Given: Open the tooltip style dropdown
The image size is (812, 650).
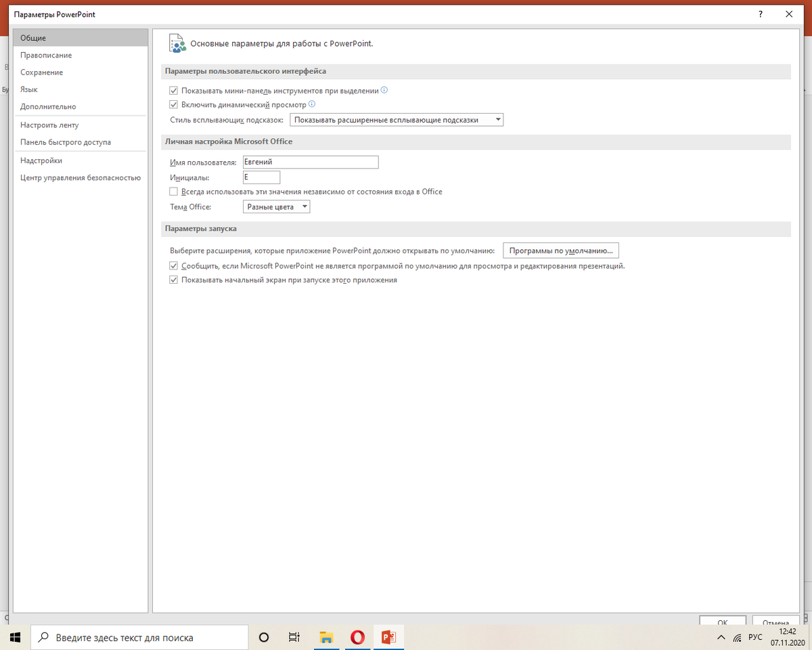Looking at the screenshot, I should [397, 120].
